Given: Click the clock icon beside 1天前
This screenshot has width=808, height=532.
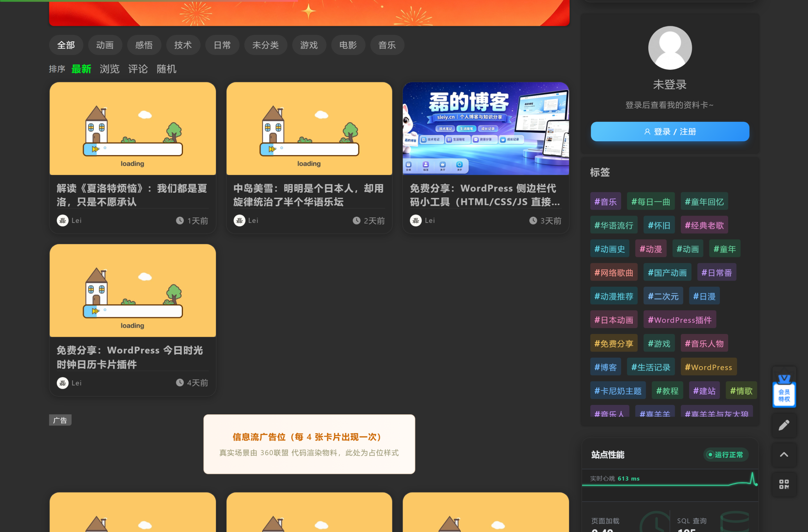Looking at the screenshot, I should pyautogui.click(x=180, y=220).
